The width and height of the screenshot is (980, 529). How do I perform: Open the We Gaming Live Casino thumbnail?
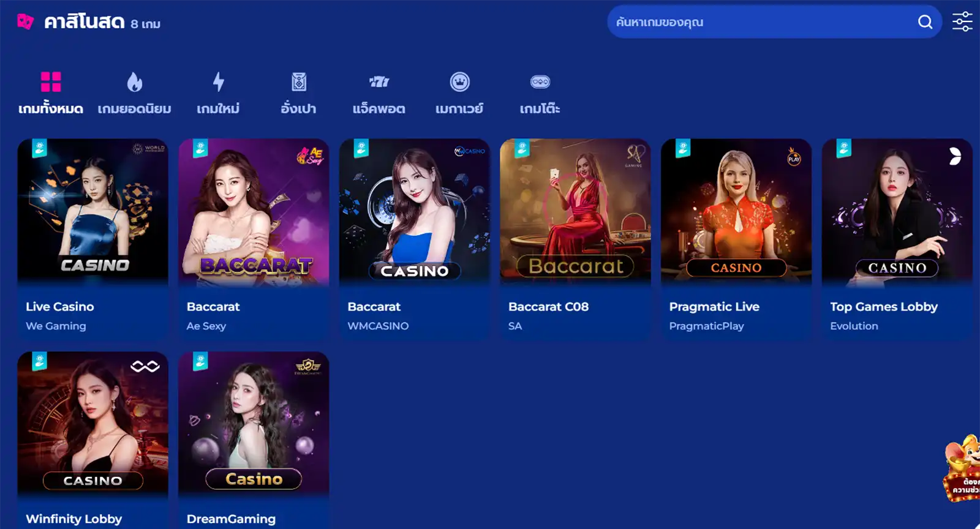[x=93, y=212]
